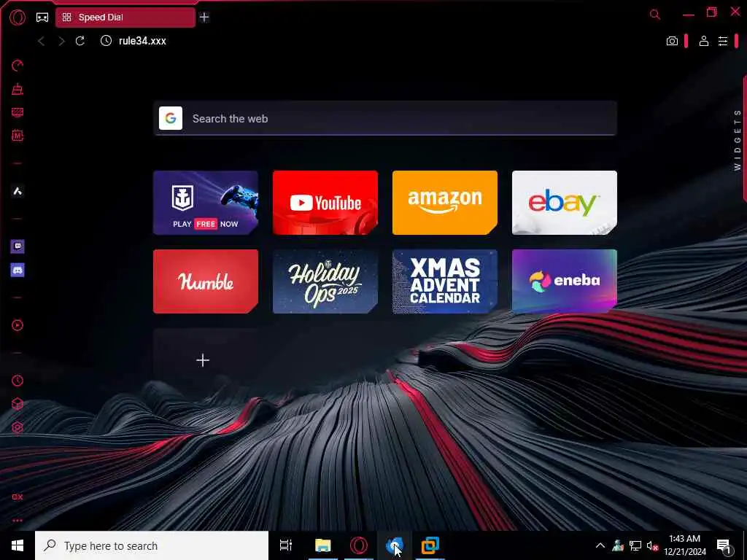Open the striped panel icon in sidebar
The width and height of the screenshot is (747, 560).
pyautogui.click(x=18, y=112)
